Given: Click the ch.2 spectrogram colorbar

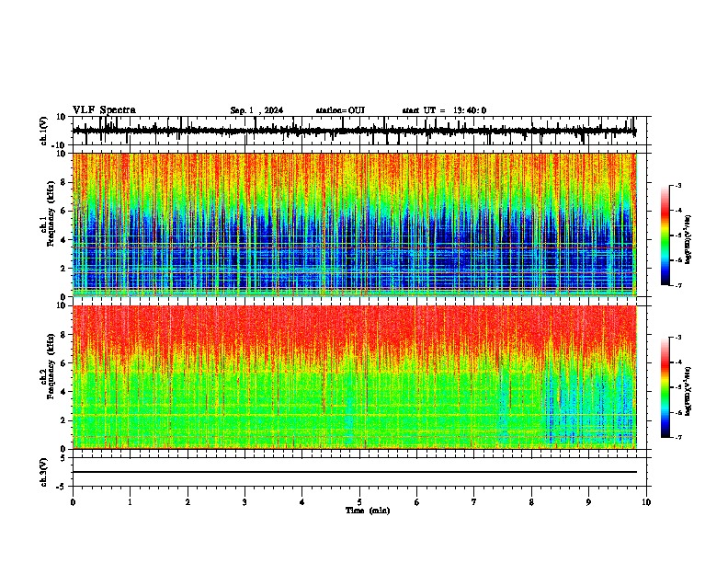Looking at the screenshot, I should tap(665, 387).
